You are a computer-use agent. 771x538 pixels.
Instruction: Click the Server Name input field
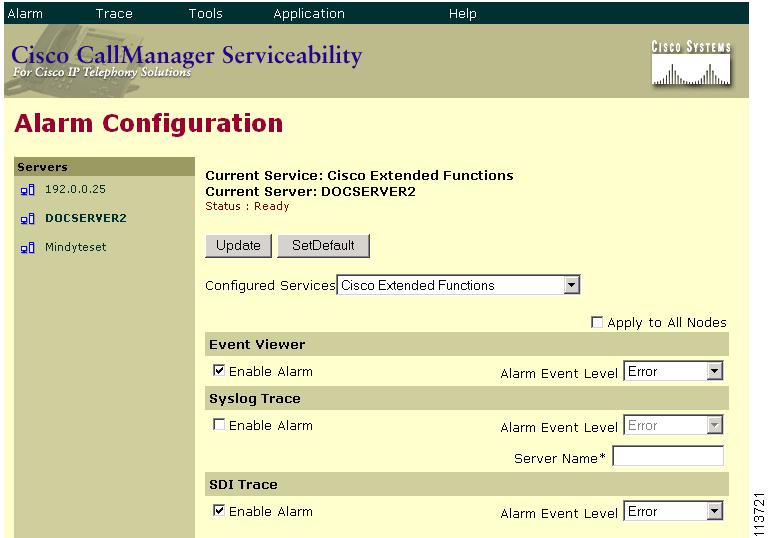668,456
